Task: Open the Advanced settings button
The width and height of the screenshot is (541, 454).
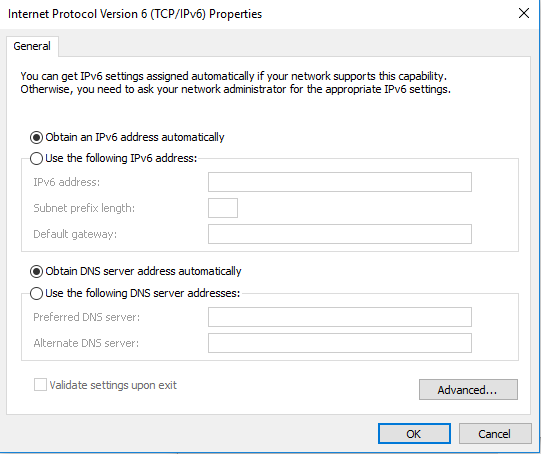Action: point(468,390)
